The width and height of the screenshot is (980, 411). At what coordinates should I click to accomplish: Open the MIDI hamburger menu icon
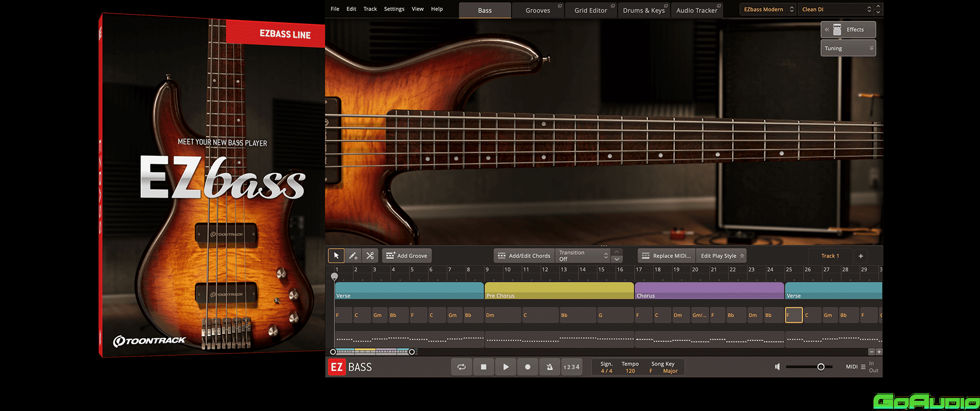pyautogui.click(x=863, y=367)
